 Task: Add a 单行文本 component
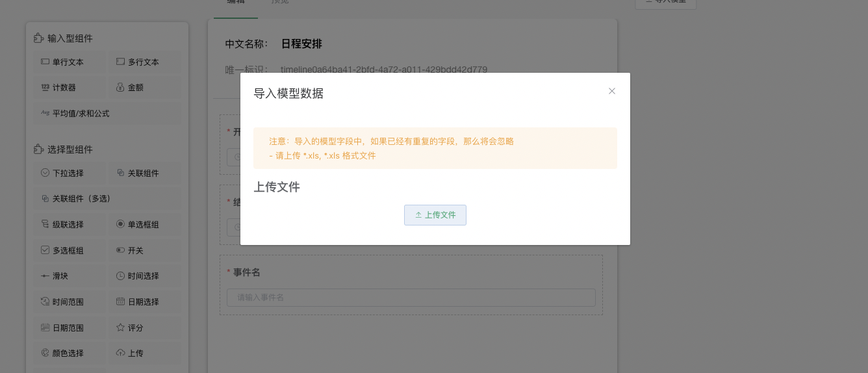[70, 62]
